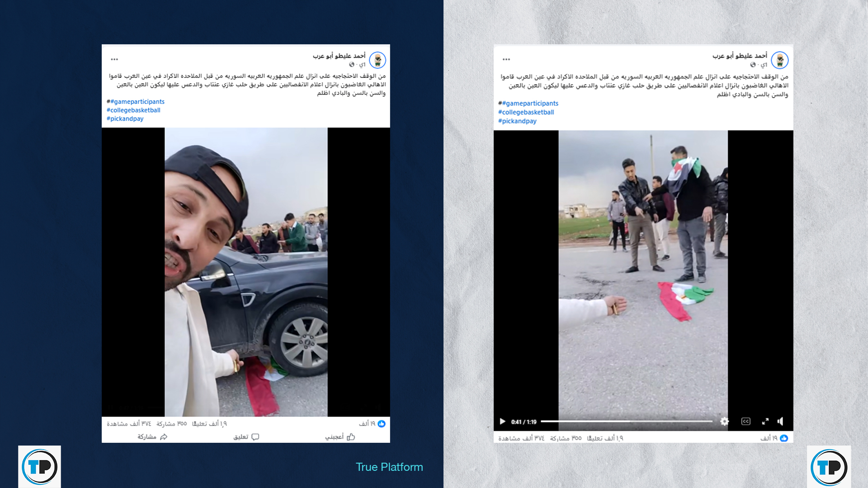Mute the video volume speaker
This screenshot has width=868, height=488.
click(781, 421)
